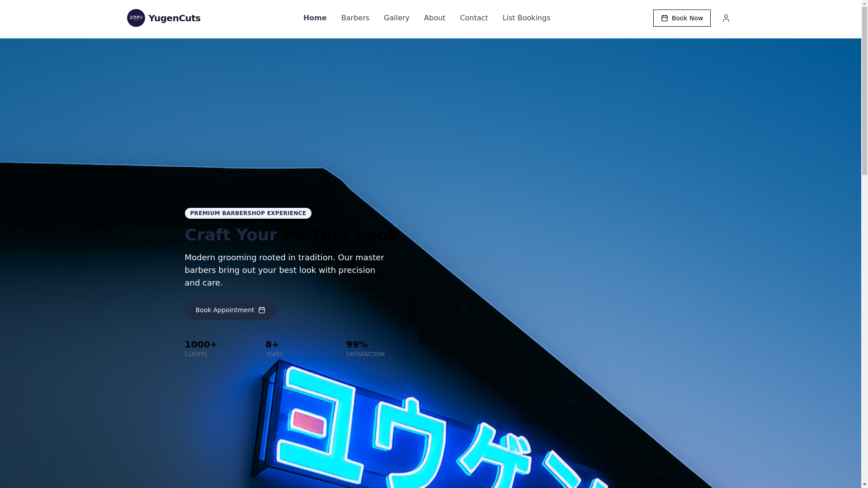Open the Barbers page
Screen dimensions: 868x488
pyautogui.click(x=355, y=18)
